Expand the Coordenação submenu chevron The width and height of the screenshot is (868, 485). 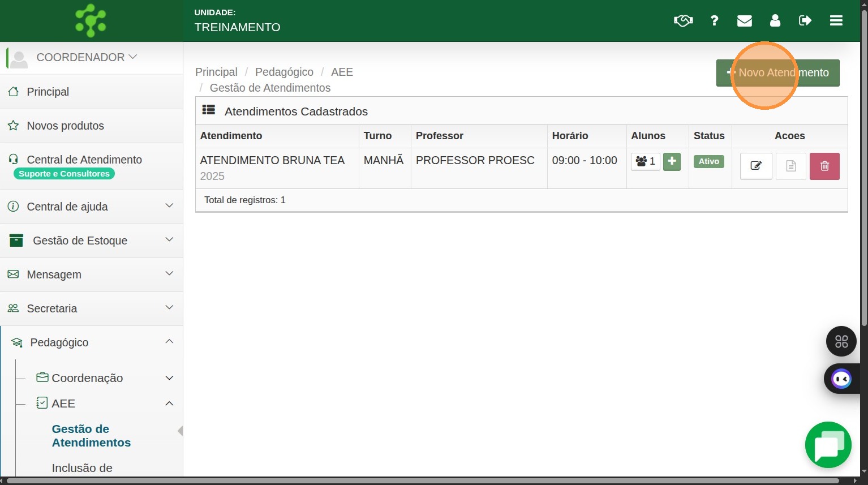tap(169, 377)
